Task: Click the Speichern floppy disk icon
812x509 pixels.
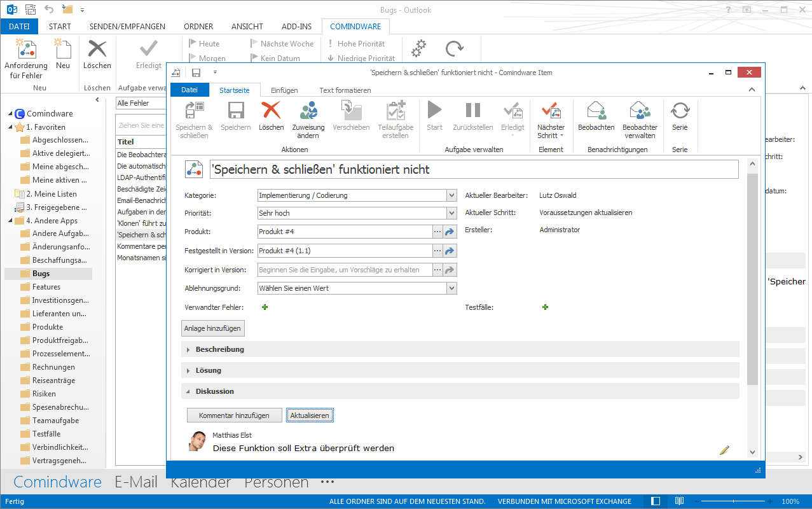Action: pyautogui.click(x=236, y=110)
